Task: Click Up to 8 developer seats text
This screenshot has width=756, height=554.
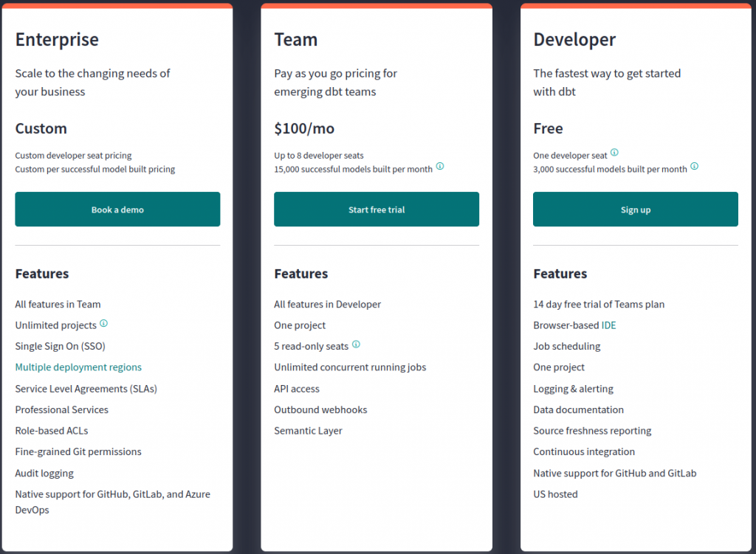Action: pos(319,156)
